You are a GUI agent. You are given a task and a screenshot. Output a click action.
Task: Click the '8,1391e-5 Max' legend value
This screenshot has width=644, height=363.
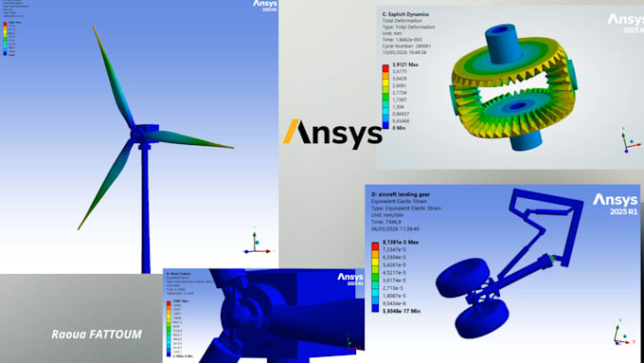(401, 242)
